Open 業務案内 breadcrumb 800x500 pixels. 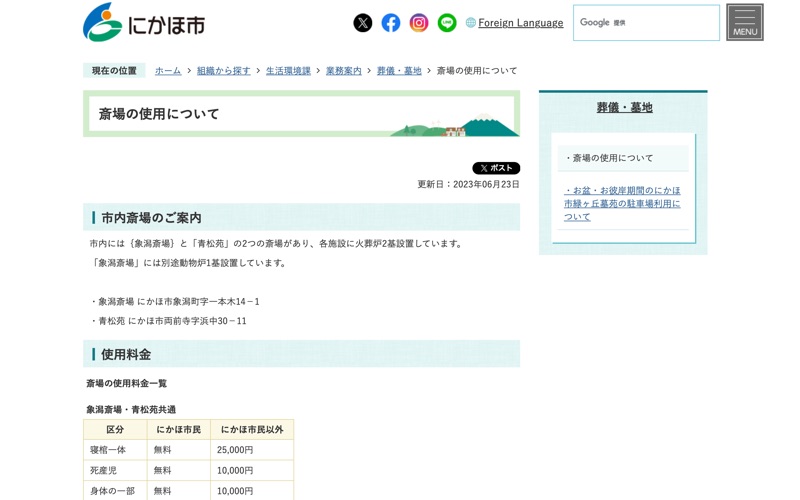coord(343,71)
